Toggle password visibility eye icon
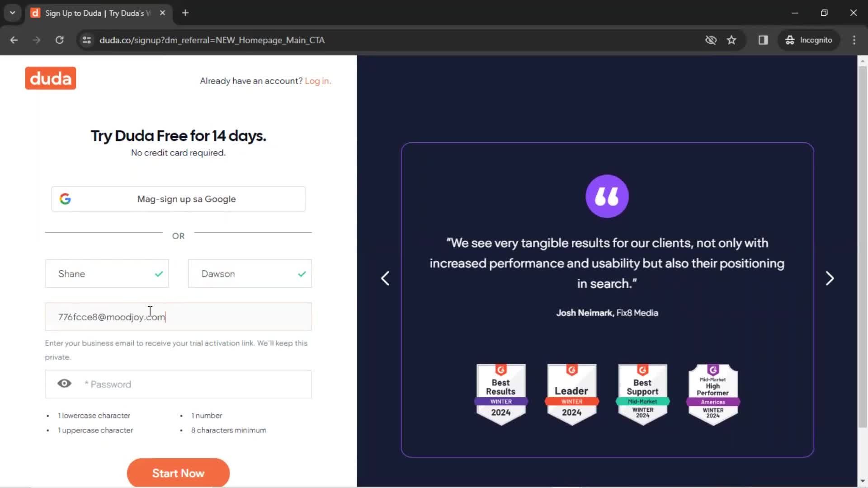 point(64,384)
